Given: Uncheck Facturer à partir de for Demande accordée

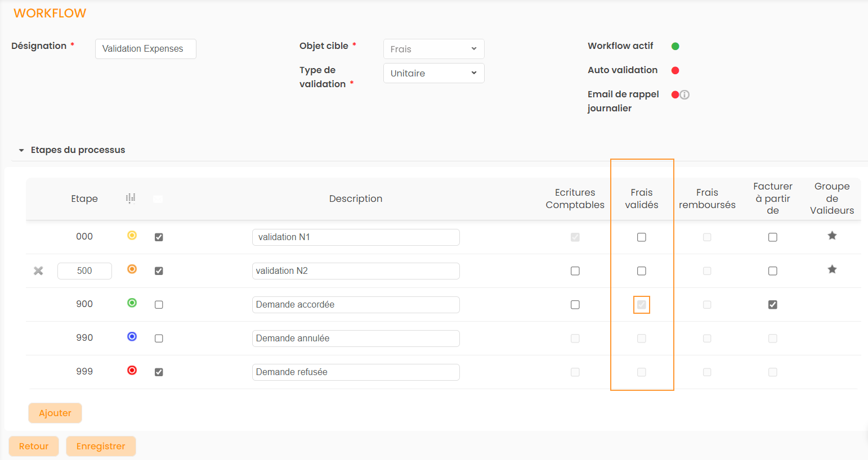Looking at the screenshot, I should [x=773, y=305].
